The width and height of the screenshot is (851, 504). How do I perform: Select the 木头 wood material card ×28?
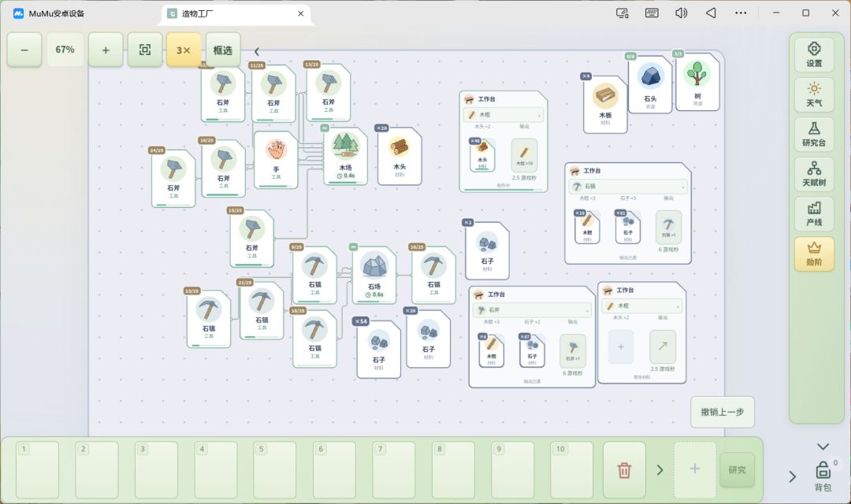[x=399, y=156]
